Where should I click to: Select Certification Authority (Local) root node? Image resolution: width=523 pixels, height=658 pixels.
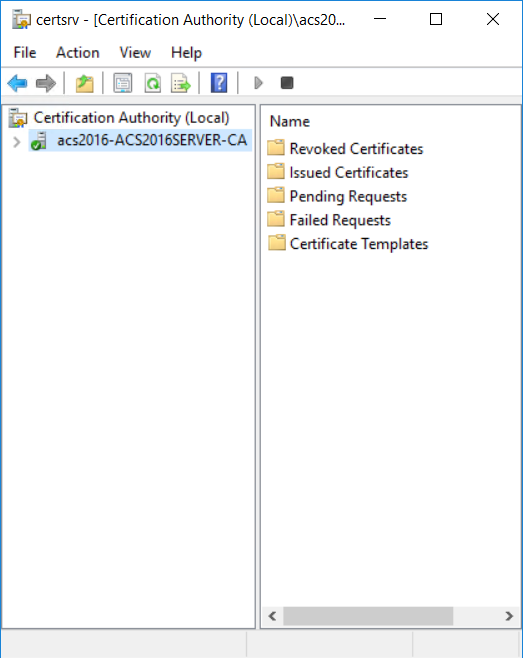tap(131, 118)
